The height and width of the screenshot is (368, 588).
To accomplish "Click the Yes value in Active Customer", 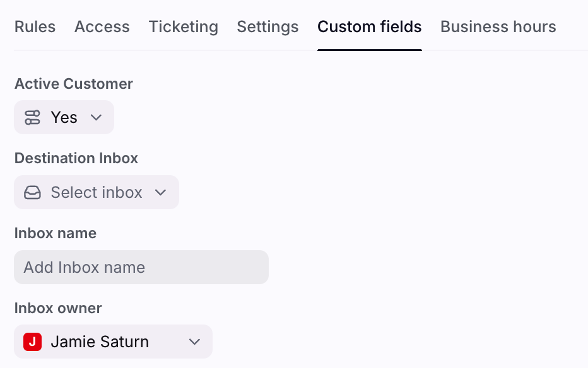I will pyautogui.click(x=64, y=118).
